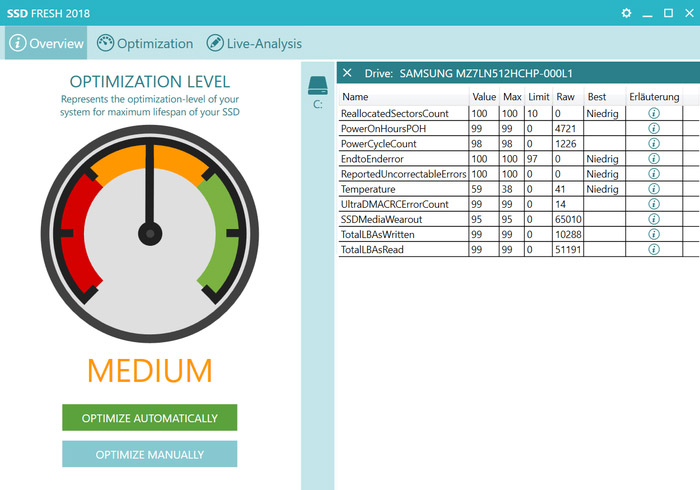Show info for PowerCycleCount
This screenshot has height=490, width=700.
pyautogui.click(x=654, y=144)
